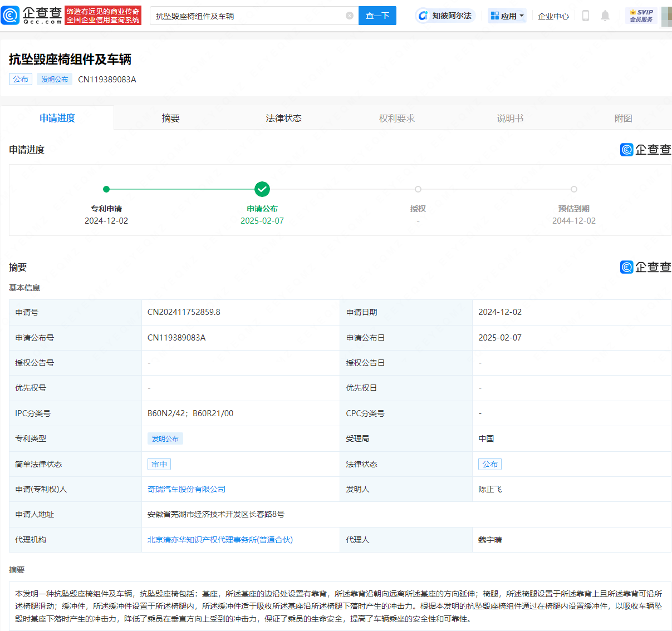Click the 发明公布 tag under the title
This screenshot has height=631, width=672.
pyautogui.click(x=55, y=79)
